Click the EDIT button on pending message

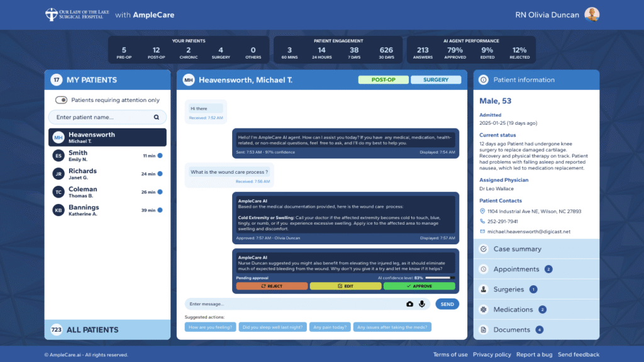click(345, 286)
